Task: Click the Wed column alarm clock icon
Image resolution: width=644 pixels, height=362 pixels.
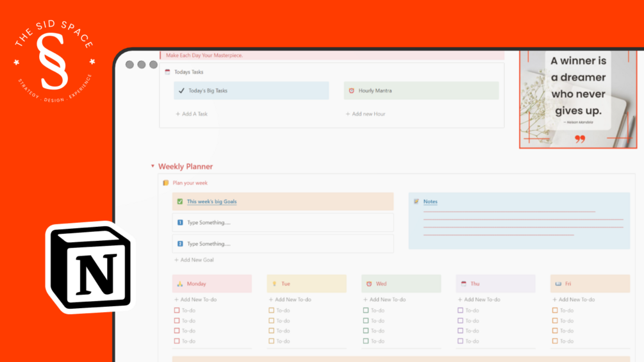Action: click(x=369, y=284)
